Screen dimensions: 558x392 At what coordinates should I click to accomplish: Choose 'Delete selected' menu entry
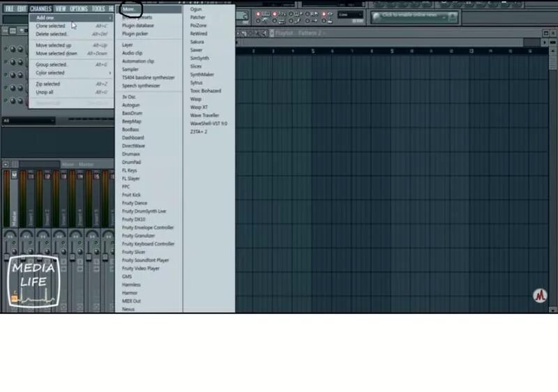[x=71, y=34]
